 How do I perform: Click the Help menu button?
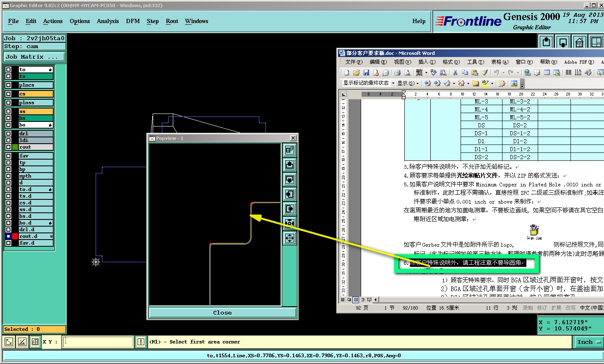point(419,21)
